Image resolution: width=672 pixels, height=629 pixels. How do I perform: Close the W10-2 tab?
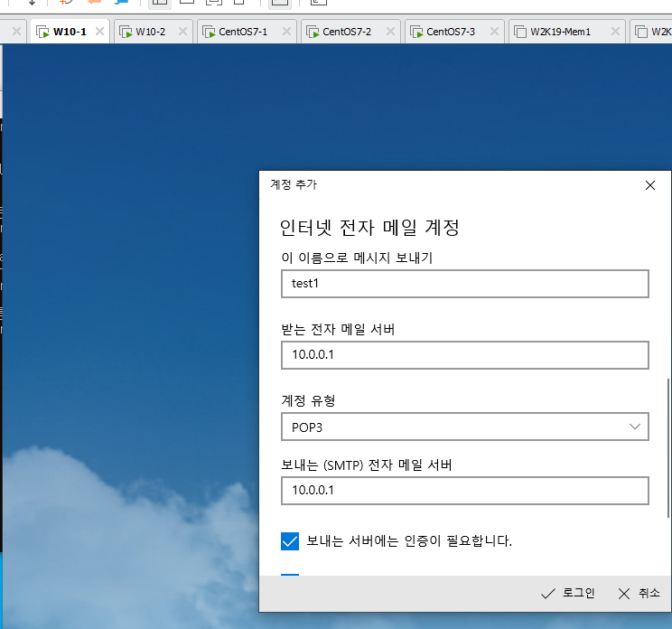click(182, 32)
